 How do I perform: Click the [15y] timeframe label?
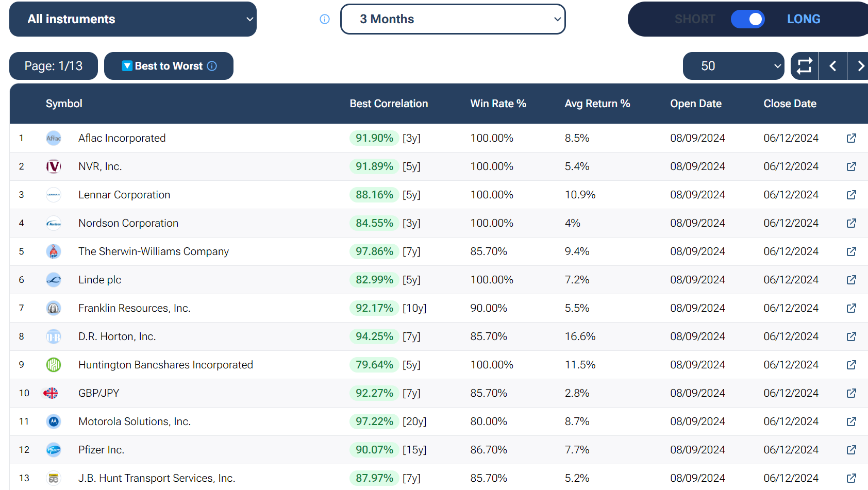[414, 450]
